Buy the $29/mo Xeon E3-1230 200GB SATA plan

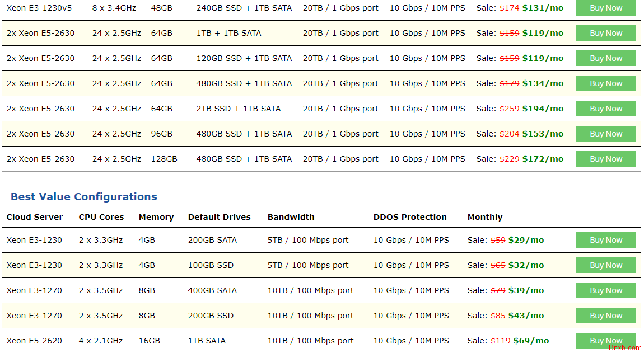tap(606, 240)
